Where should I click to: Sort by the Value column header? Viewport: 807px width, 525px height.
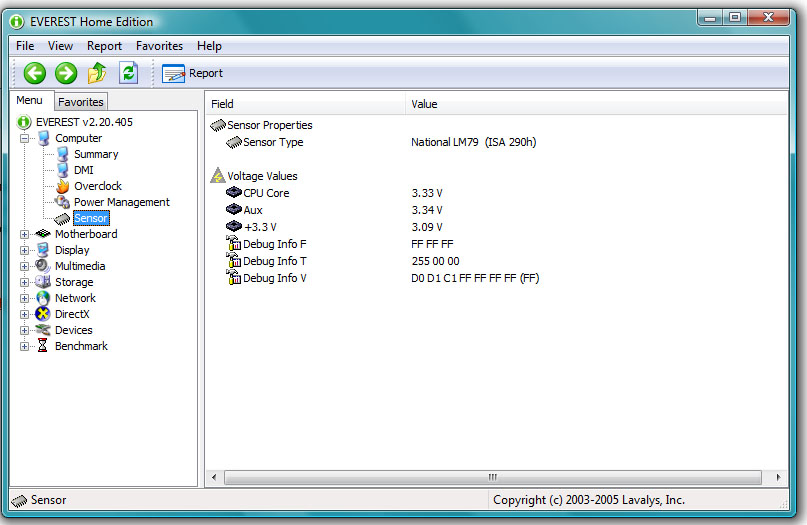(x=597, y=104)
